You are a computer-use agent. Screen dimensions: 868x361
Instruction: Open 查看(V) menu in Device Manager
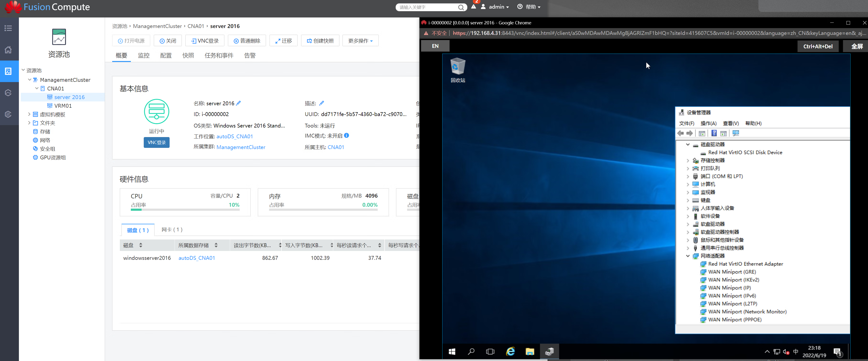(731, 123)
